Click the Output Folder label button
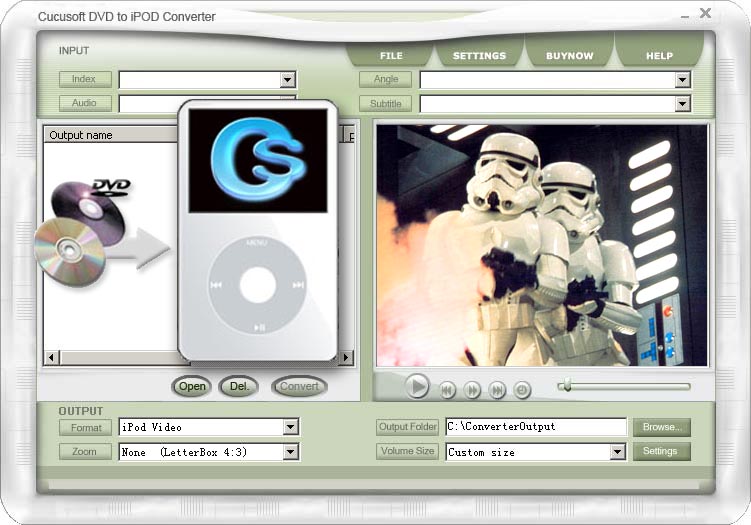 coord(407,427)
